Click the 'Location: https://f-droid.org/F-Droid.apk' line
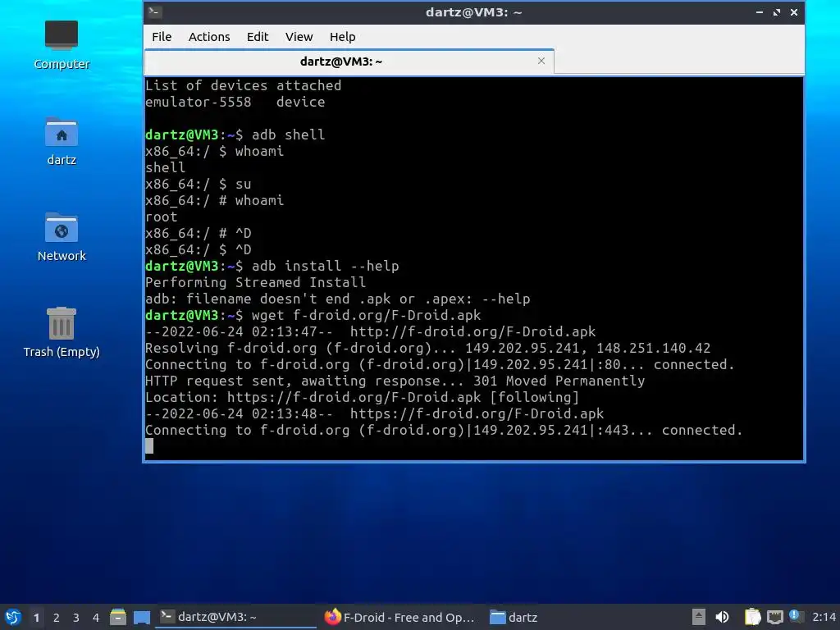Viewport: 840px width, 630px height. click(362, 397)
